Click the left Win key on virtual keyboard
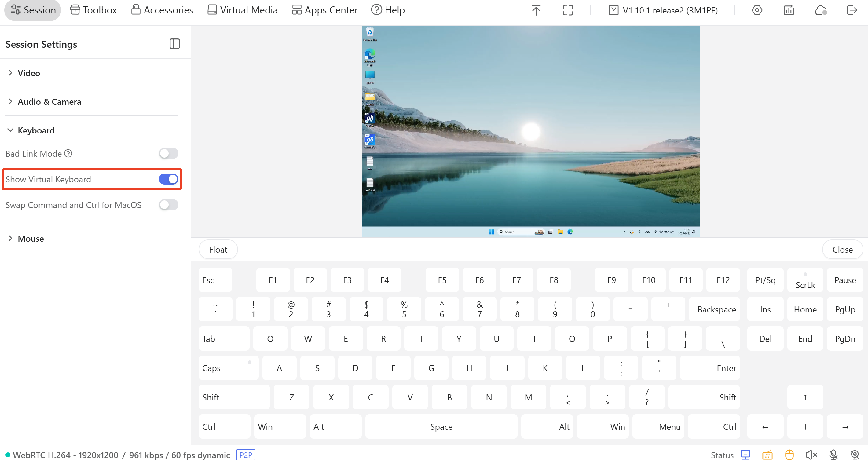Viewport: 868px width, 464px height. (x=280, y=427)
